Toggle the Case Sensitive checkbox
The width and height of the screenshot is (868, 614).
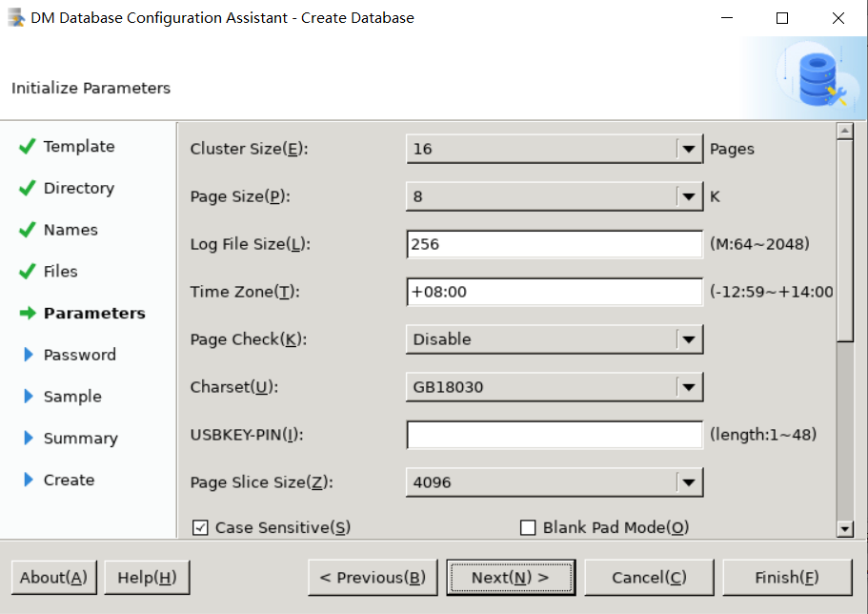pos(201,527)
